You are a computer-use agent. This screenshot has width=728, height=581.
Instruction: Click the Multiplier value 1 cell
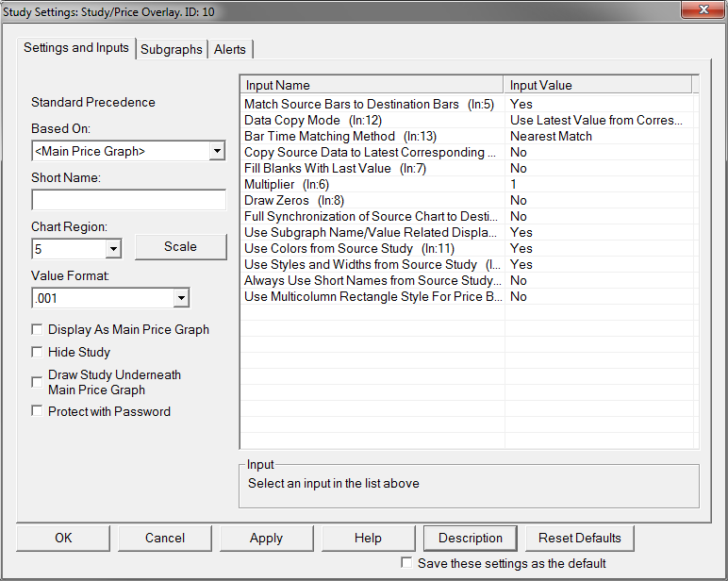pyautogui.click(x=600, y=184)
